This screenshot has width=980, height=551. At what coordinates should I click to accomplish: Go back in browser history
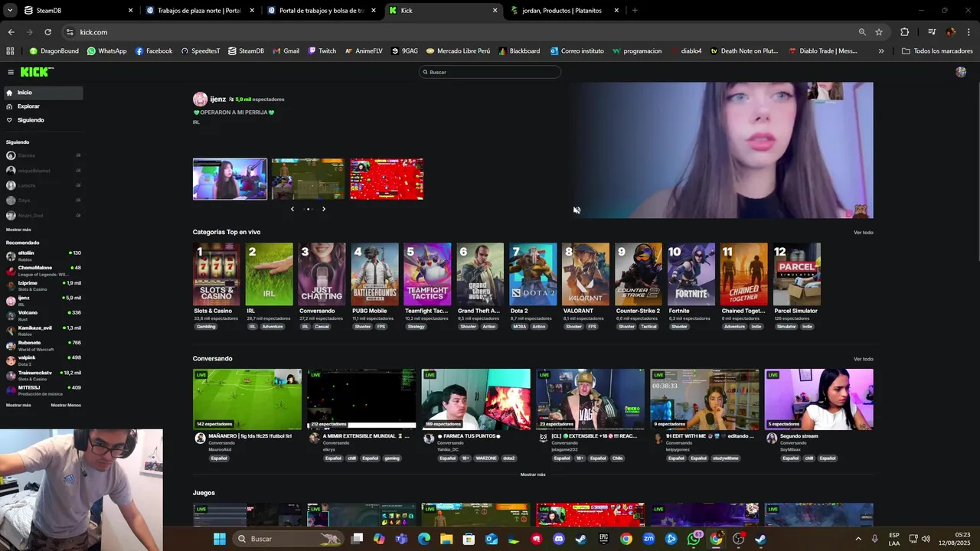point(11,32)
